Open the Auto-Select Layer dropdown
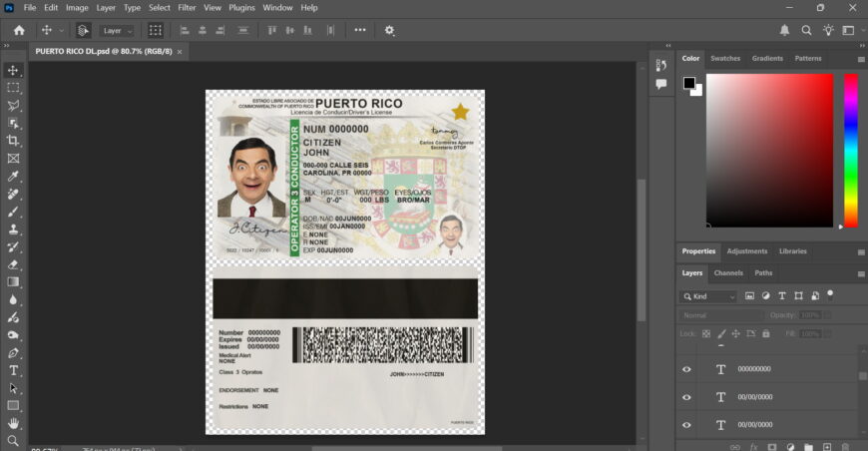 (x=118, y=31)
